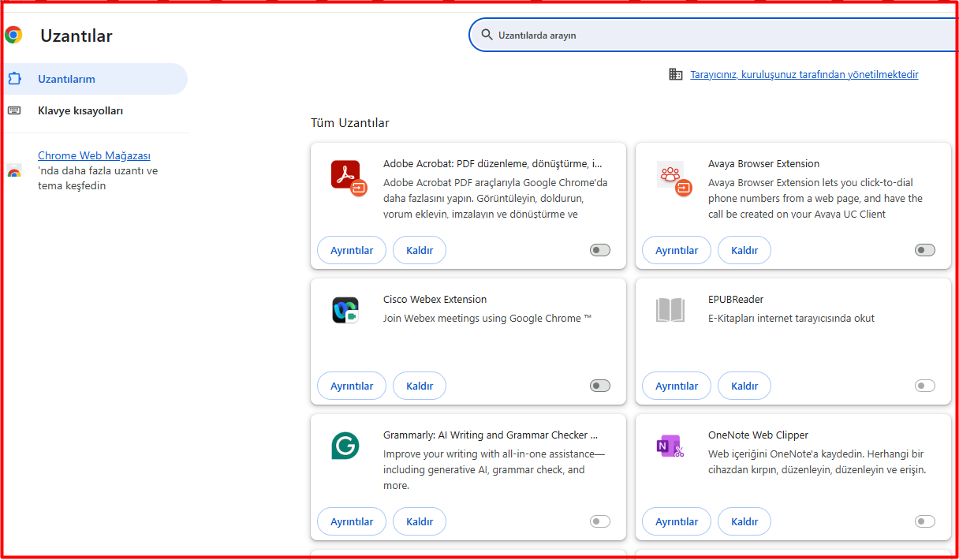Click the Chrome logo beside Uzantılar title
Screen dimensions: 959x560
[x=13, y=35]
